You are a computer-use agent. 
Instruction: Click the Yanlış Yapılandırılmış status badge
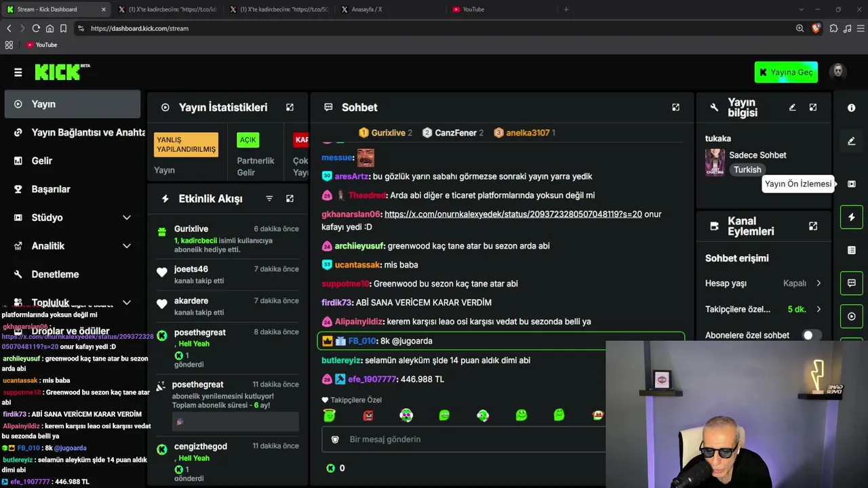click(x=186, y=145)
